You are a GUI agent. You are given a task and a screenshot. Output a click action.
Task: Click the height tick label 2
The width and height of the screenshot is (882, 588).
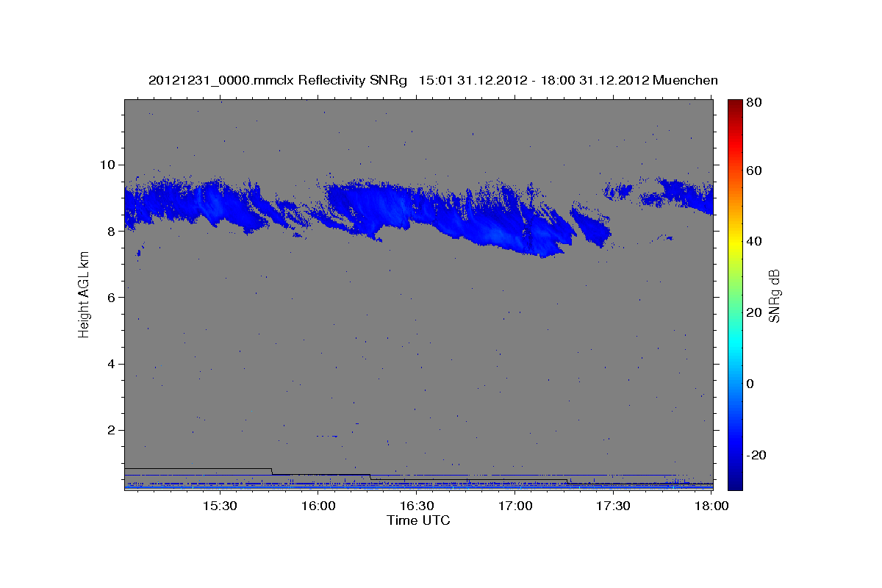point(112,431)
